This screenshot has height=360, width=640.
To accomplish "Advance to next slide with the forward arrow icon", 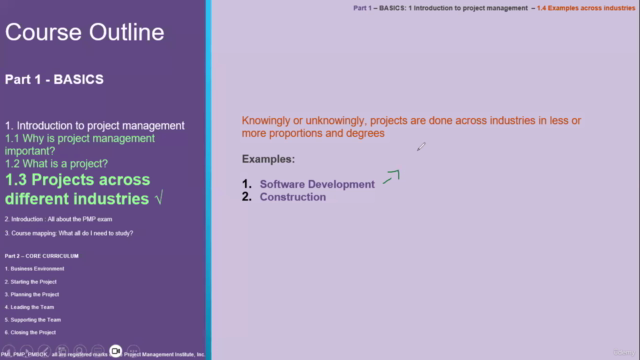I will 27,351.
